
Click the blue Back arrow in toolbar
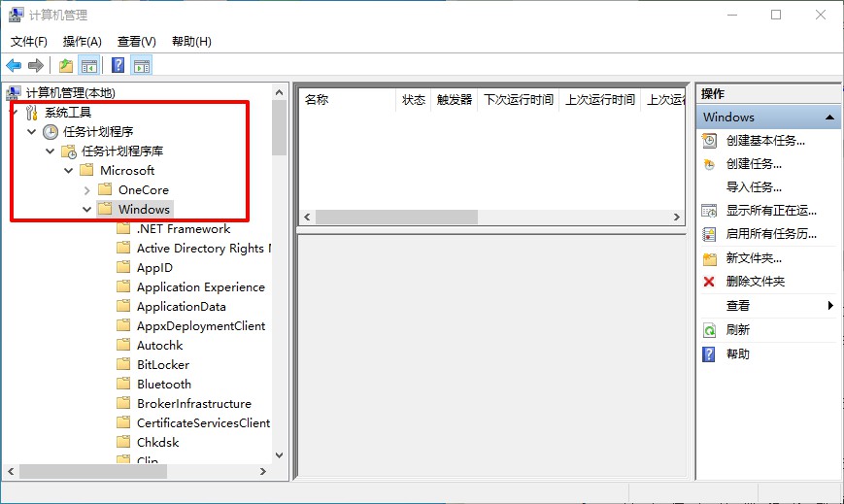[14, 65]
